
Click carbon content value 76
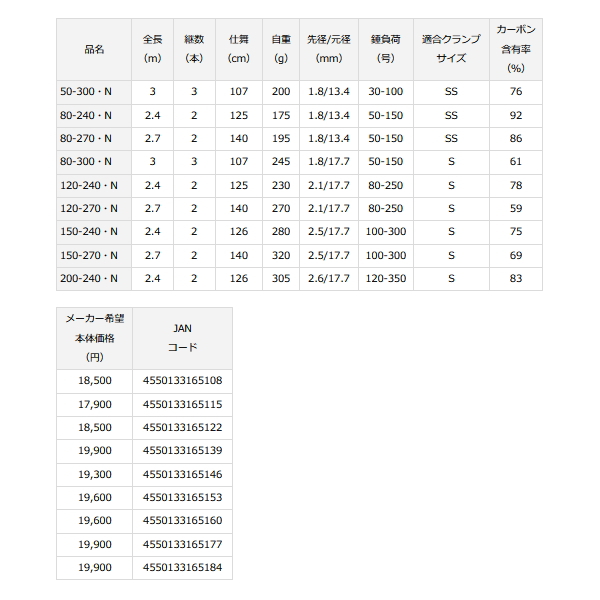tap(516, 92)
